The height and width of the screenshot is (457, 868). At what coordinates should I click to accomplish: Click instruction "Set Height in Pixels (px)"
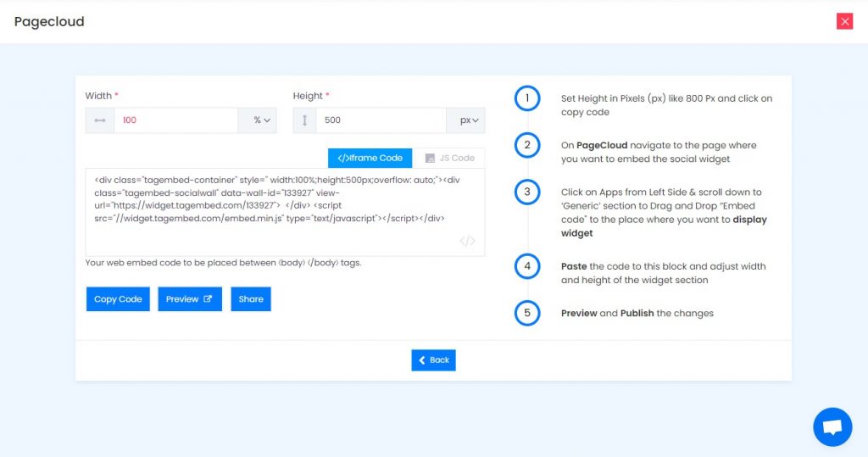(666, 105)
